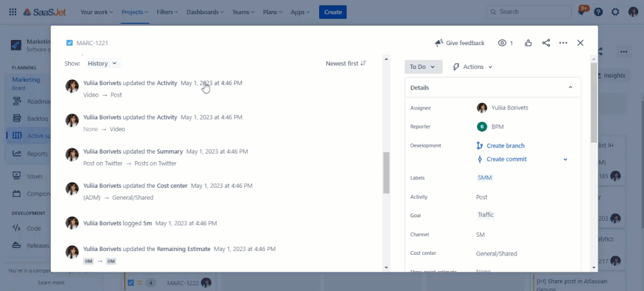Screen dimensions: 644x291
Task: Click the SaaSJet logo
Action: [x=44, y=12]
